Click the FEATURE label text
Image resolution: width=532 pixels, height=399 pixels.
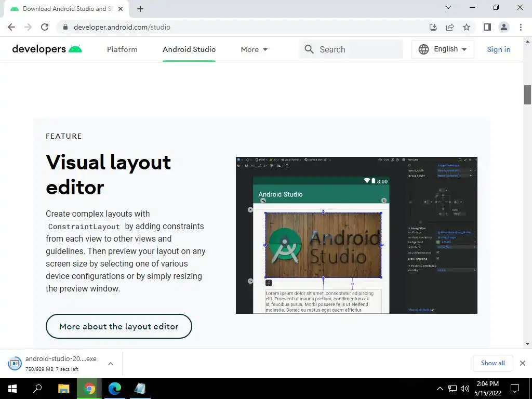pyautogui.click(x=64, y=137)
